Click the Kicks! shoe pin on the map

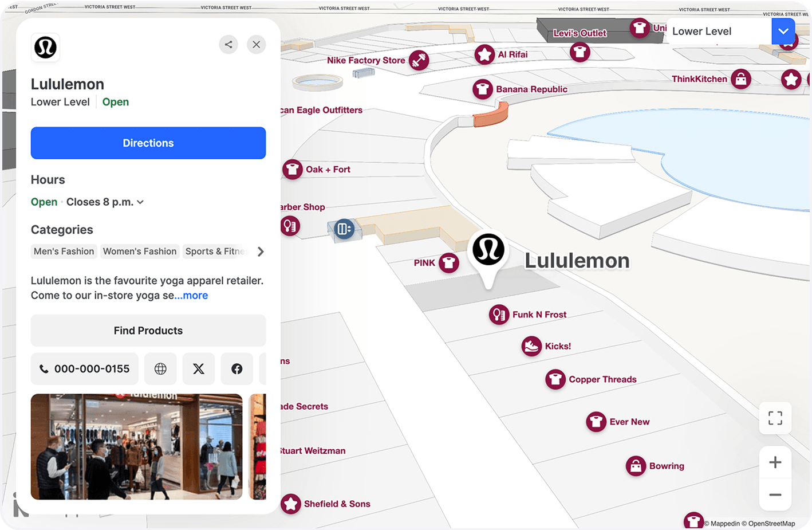(x=531, y=346)
